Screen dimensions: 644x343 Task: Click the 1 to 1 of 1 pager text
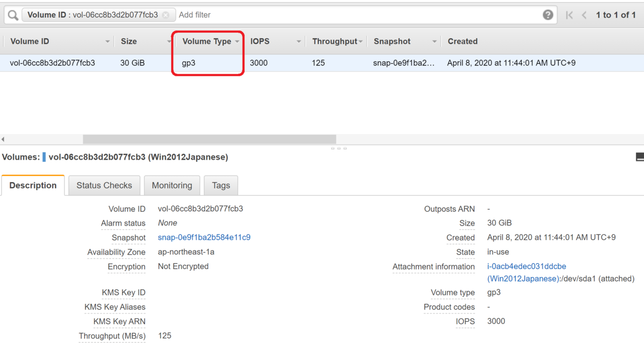[x=616, y=15]
